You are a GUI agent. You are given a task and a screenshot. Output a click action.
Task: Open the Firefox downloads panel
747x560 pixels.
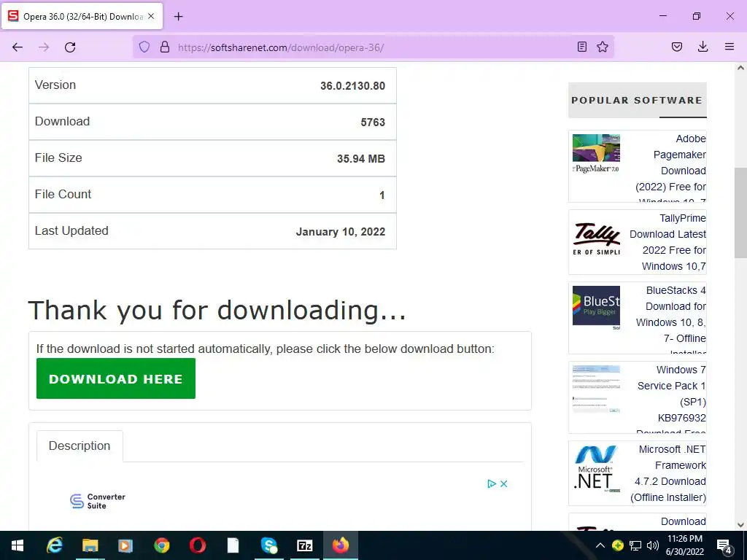[x=703, y=47]
